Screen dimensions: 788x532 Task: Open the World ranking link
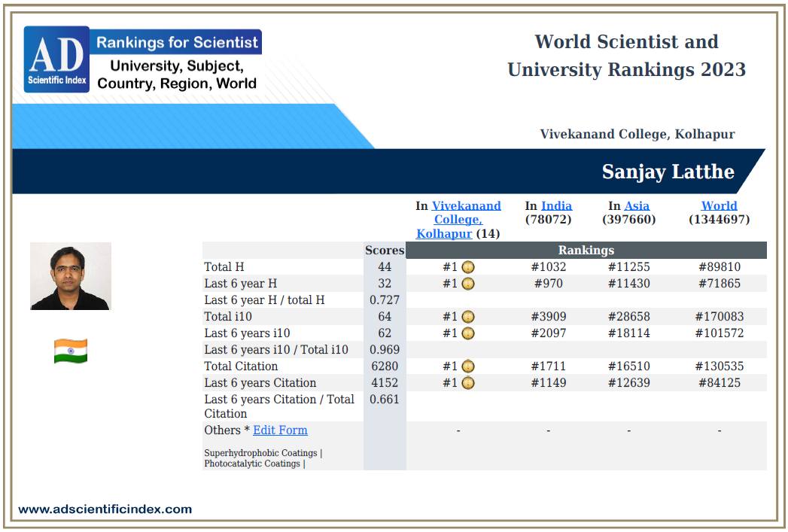click(x=720, y=206)
